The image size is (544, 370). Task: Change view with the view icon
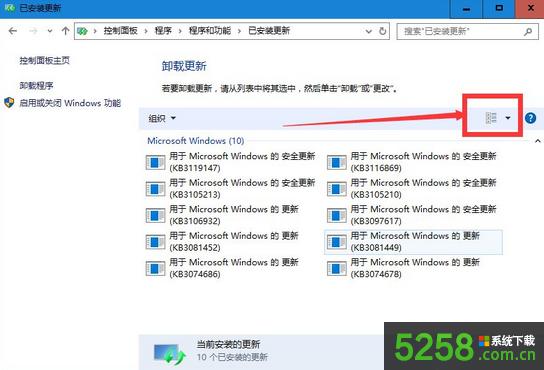pos(491,118)
